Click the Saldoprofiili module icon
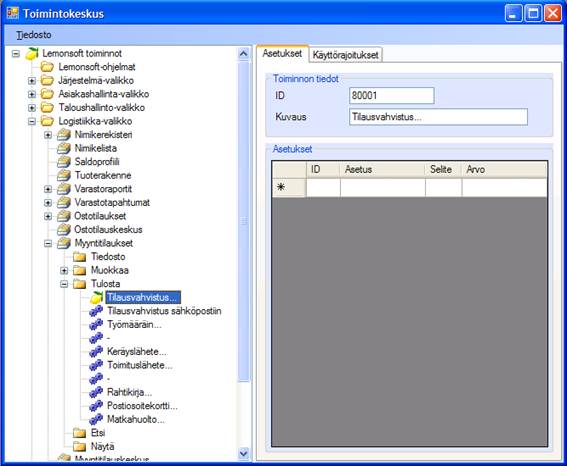 tap(64, 162)
